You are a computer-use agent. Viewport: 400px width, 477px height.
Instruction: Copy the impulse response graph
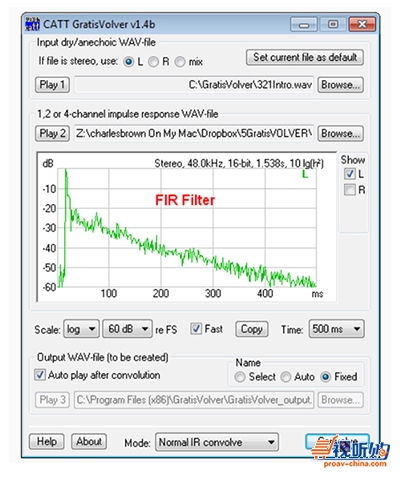pyautogui.click(x=252, y=329)
